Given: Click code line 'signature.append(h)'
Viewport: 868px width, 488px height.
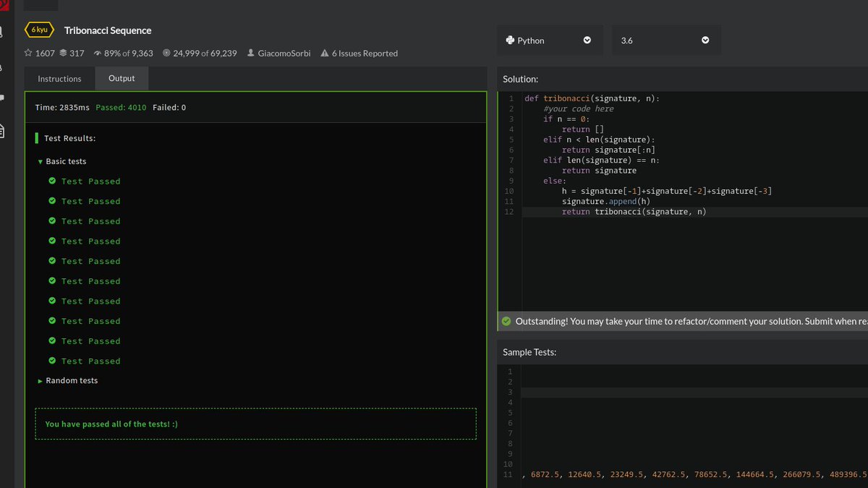Looking at the screenshot, I should [606, 201].
